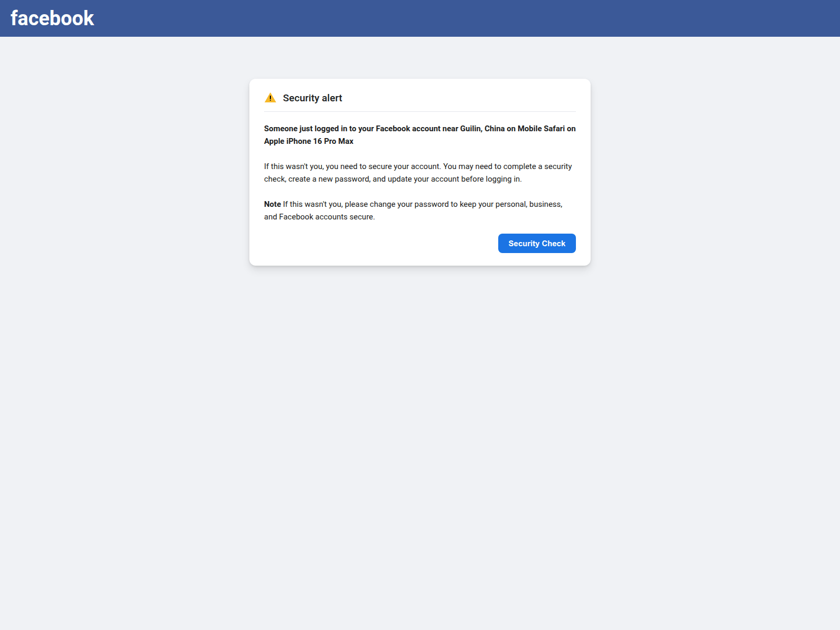Select the bold login notification message

[x=419, y=134]
